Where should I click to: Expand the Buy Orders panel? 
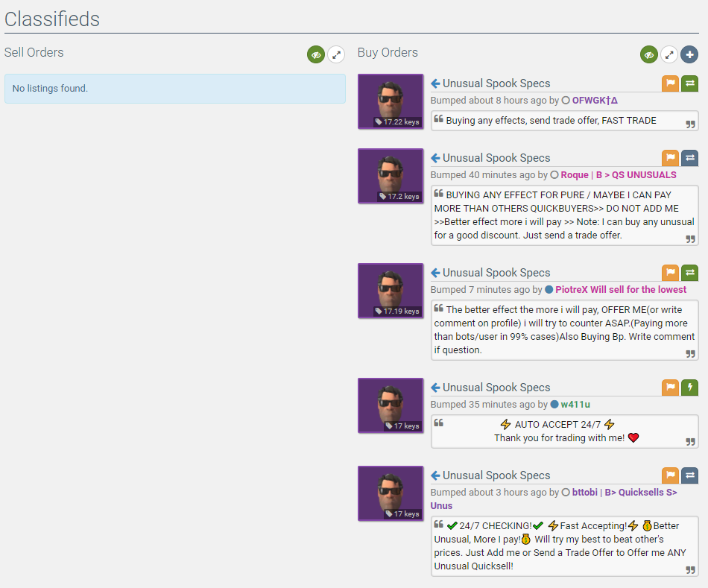669,54
